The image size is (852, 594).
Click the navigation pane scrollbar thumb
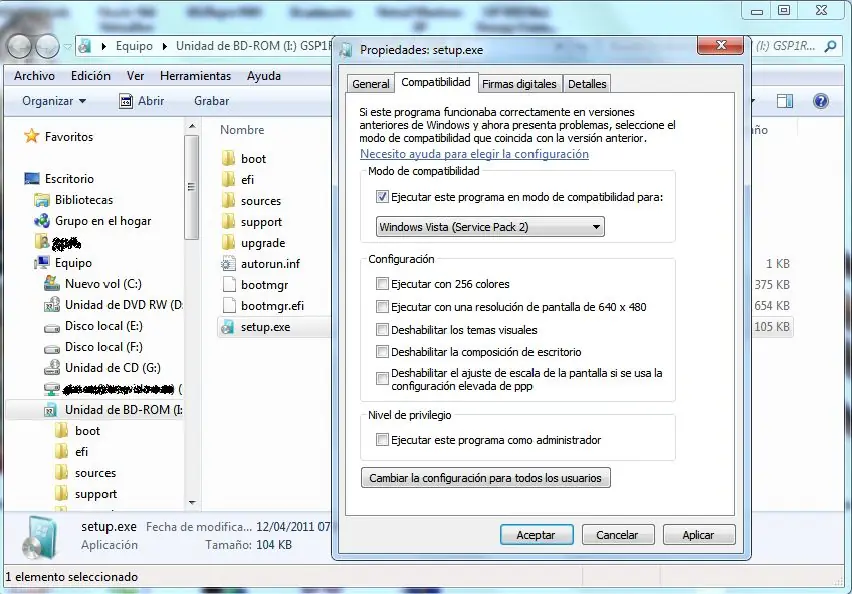pyautogui.click(x=191, y=187)
